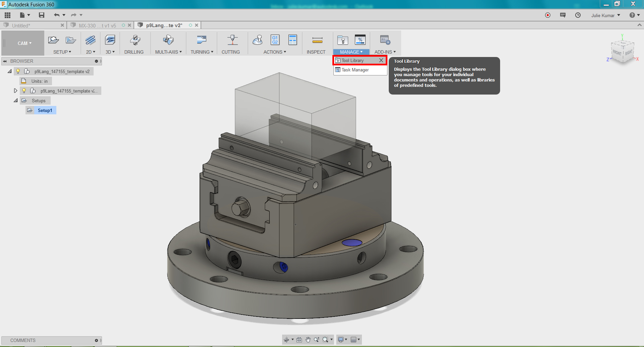Collapse the ribbon with the top-right chevron
644x347 pixels.
[x=639, y=25]
